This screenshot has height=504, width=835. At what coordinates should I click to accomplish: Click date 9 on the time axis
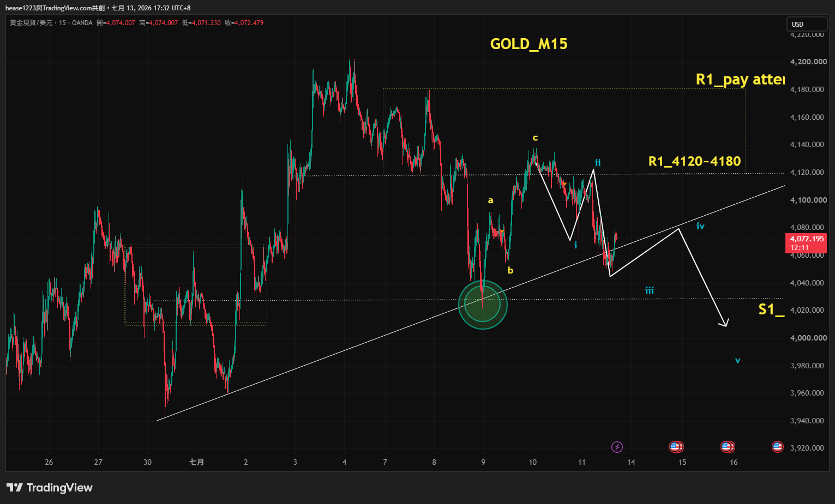point(483,462)
